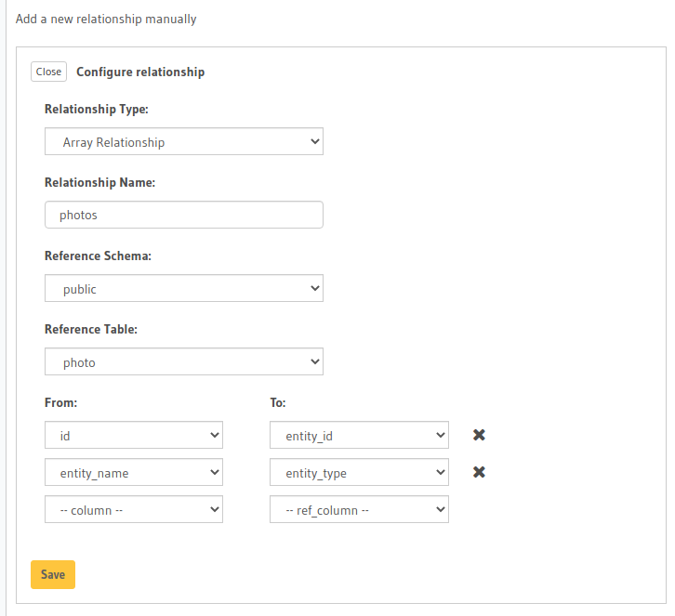
Task: Open the From dropdown set to entity_name
Action: point(134,472)
